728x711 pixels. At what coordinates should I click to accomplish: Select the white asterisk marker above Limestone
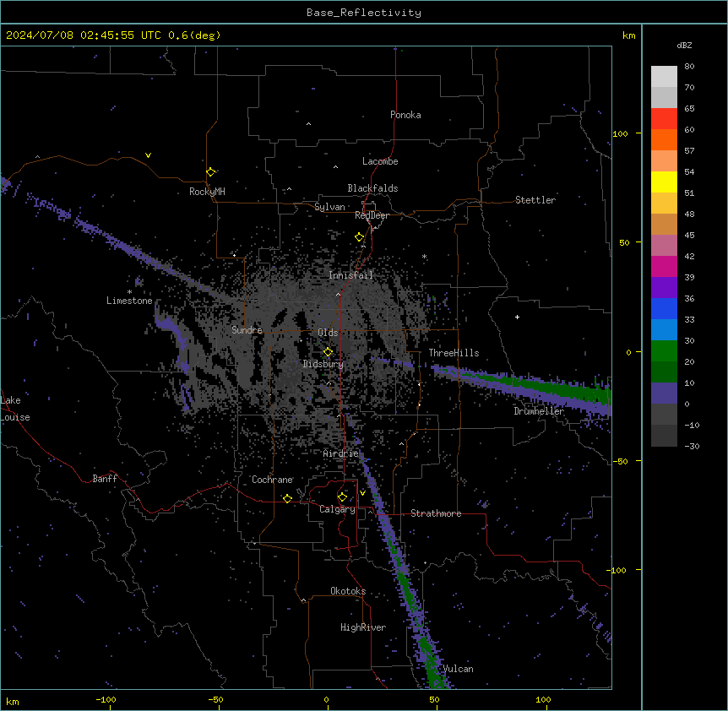pyautogui.click(x=129, y=292)
